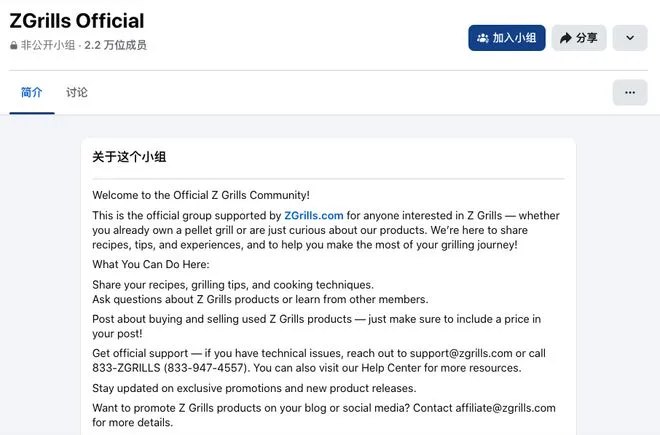Open the three-dot more options menu

coord(629,92)
